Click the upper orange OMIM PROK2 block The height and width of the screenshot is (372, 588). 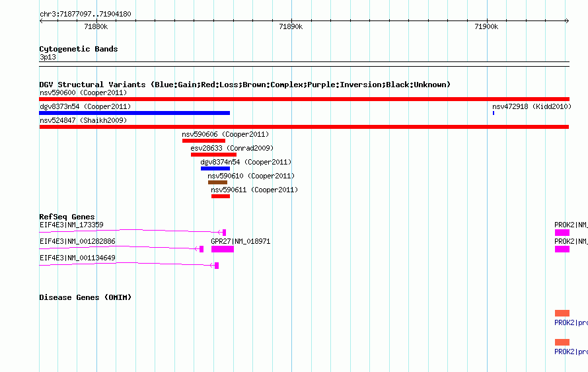(x=562, y=313)
